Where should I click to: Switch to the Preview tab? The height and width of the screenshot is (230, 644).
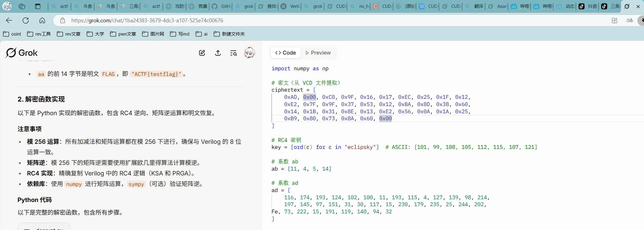point(318,53)
